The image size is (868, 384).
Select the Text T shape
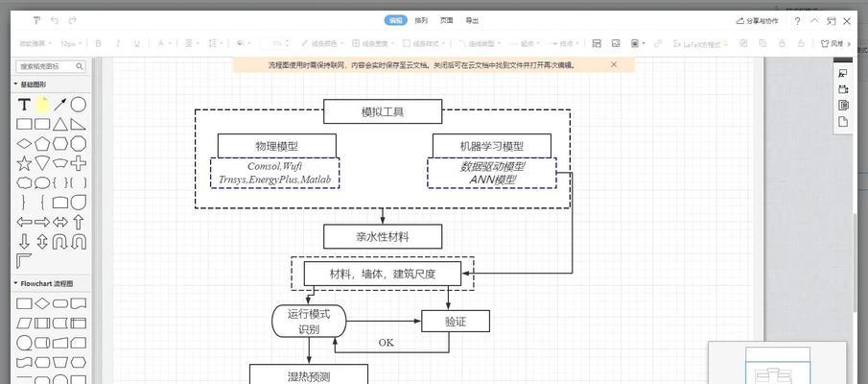coord(24,105)
